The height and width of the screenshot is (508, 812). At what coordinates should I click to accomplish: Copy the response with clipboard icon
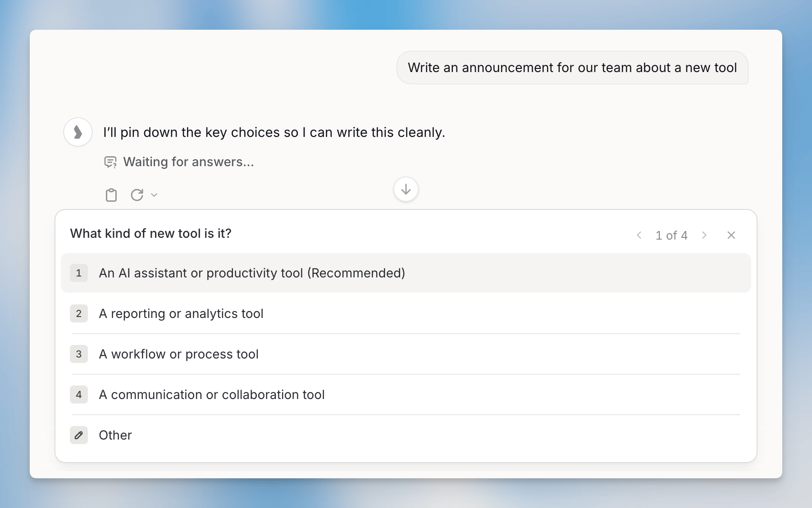[x=111, y=195]
